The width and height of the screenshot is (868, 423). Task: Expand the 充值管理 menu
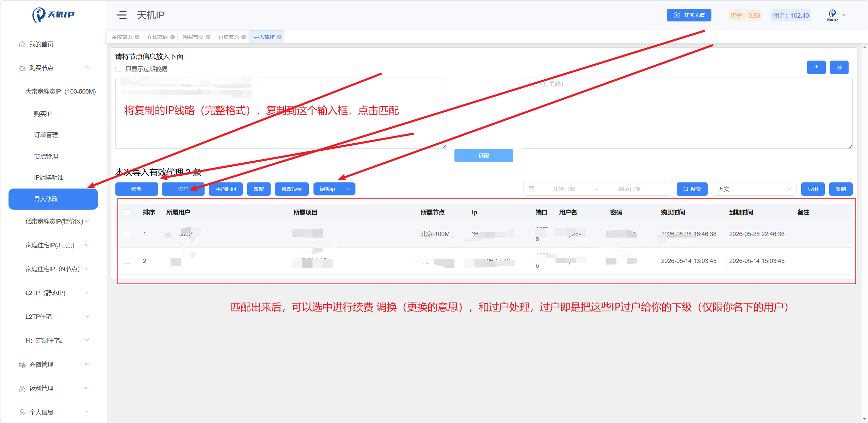[87, 364]
